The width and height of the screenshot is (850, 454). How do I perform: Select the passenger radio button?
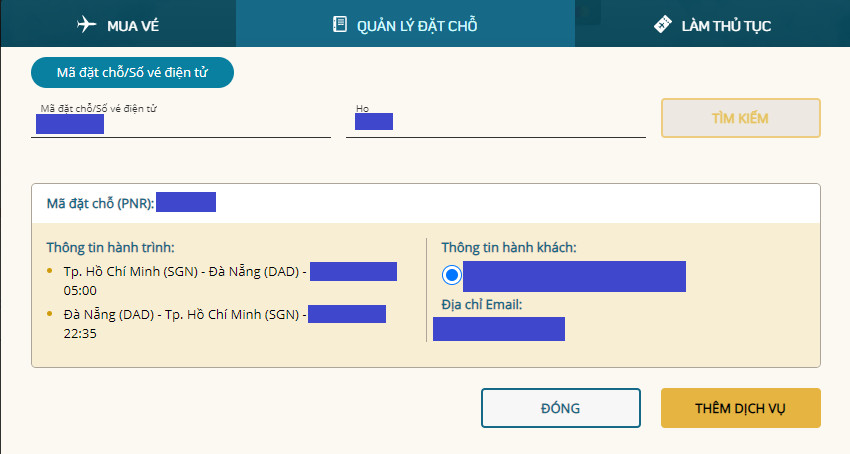[452, 275]
